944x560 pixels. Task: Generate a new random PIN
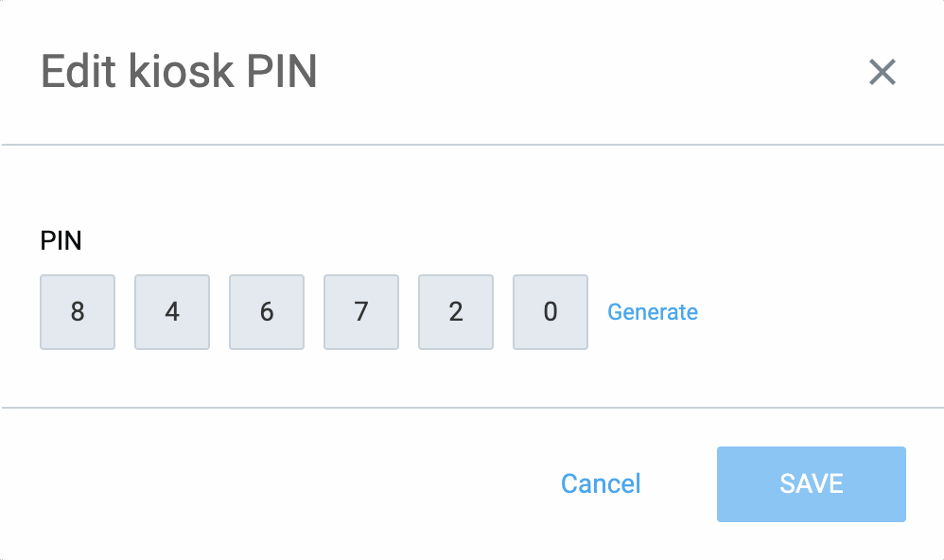pyautogui.click(x=653, y=312)
